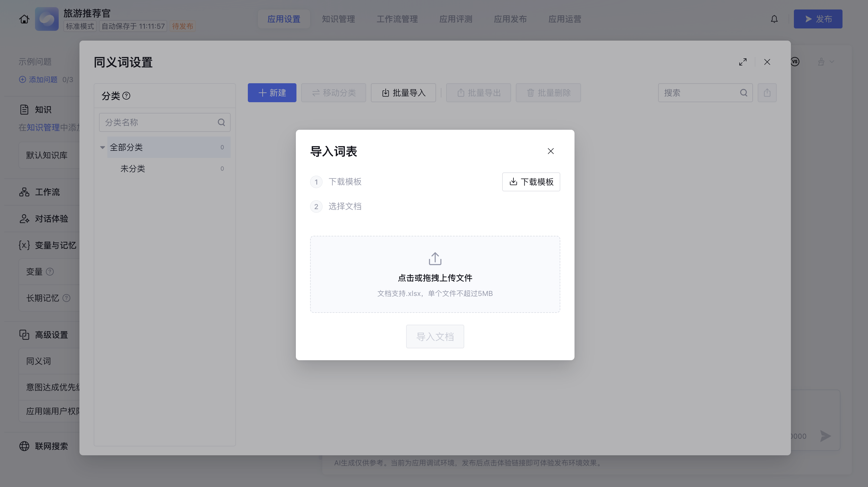The height and width of the screenshot is (487, 868).
Task: Click the 分类名称 input field
Action: pyautogui.click(x=158, y=122)
